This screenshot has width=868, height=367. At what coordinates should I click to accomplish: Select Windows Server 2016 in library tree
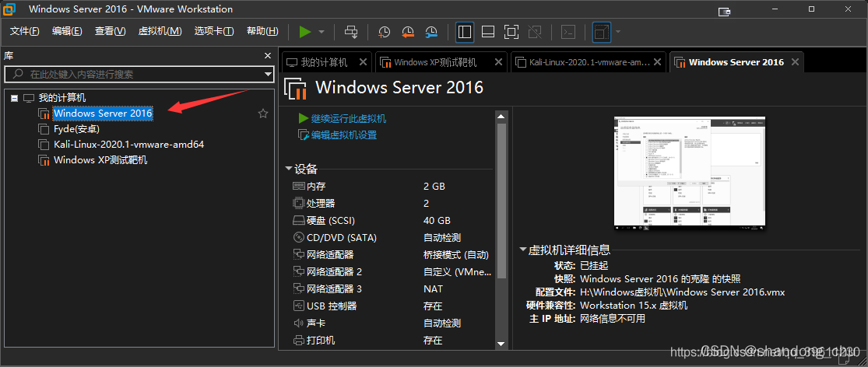[x=103, y=114]
